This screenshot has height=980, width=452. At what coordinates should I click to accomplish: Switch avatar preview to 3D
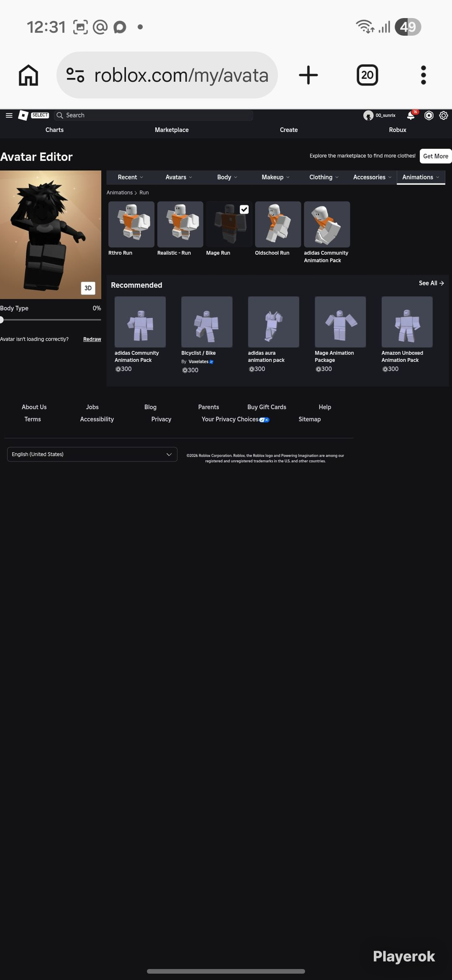pos(88,288)
